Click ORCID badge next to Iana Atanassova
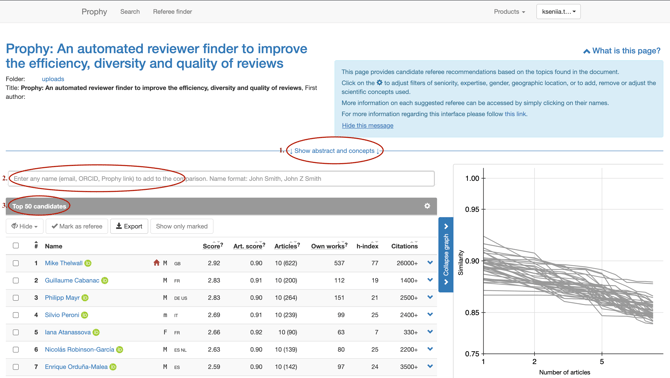This screenshot has height=378, width=670. pos(96,332)
